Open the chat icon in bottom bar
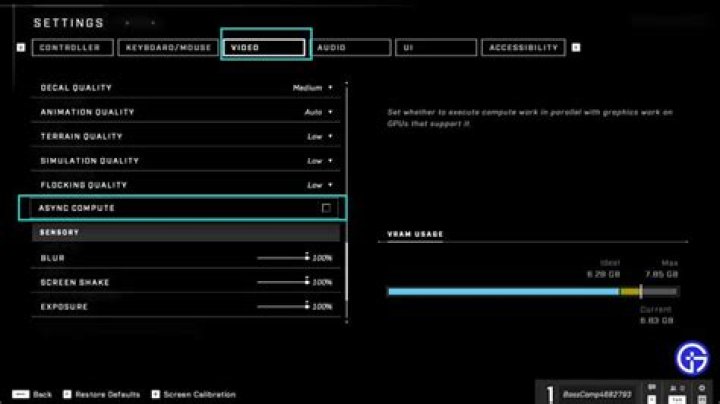The image size is (720, 404). point(652,388)
